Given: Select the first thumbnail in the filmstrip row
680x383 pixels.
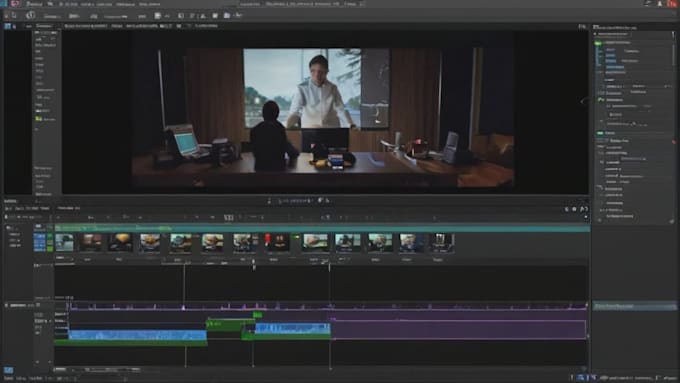Looking at the screenshot, I should [x=64, y=242].
